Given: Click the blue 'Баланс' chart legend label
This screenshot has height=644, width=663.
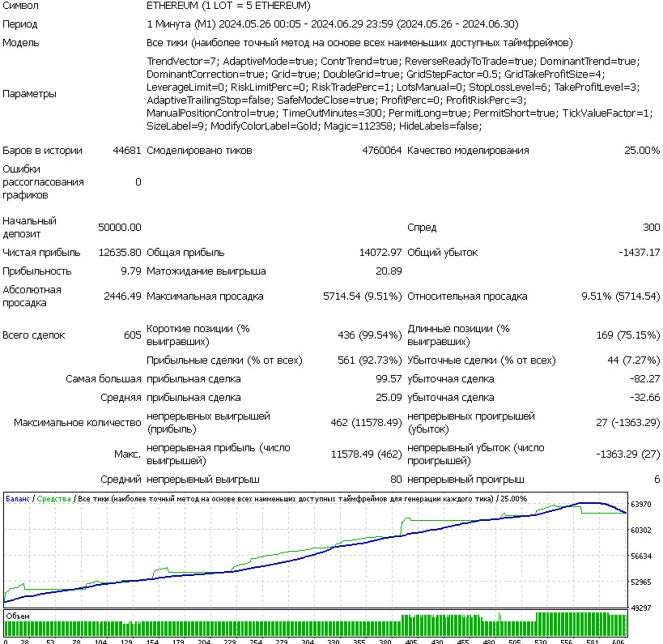Looking at the screenshot, I should (x=18, y=499).
